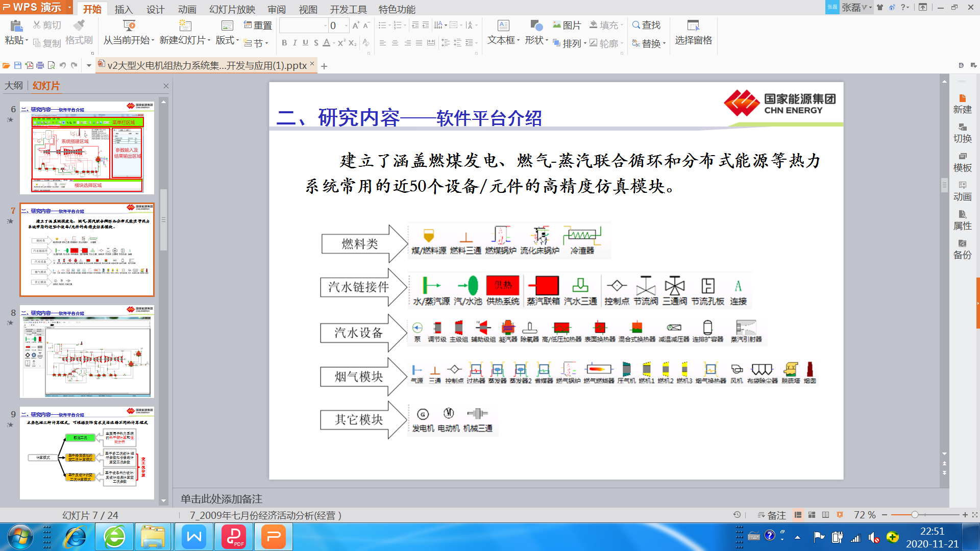Viewport: 980px width, 551px height.
Task: Open Internet Explorer from taskbar
Action: [x=75, y=537]
